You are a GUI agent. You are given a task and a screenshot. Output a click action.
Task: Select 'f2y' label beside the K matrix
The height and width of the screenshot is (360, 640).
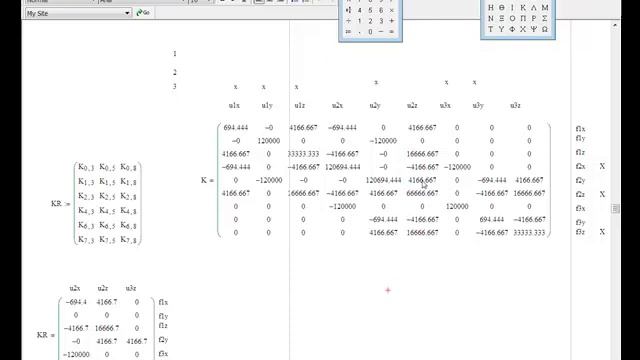coord(580,180)
